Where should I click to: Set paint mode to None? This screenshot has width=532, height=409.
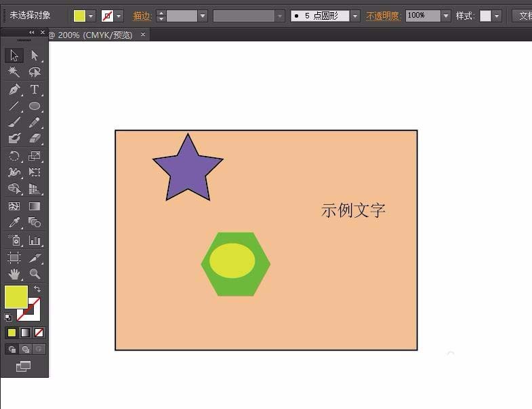39,333
